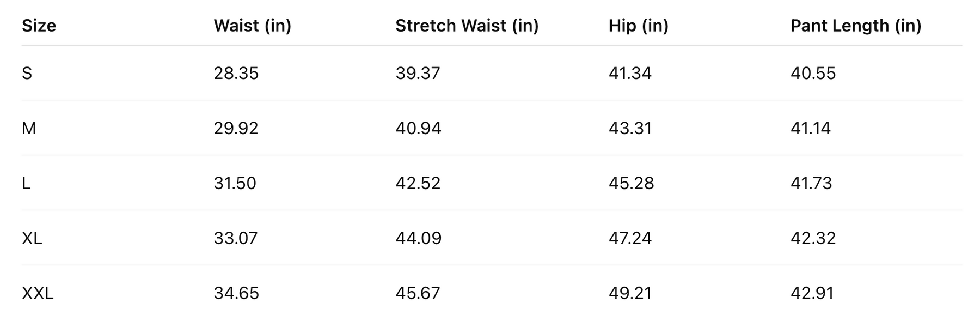Click the Size column header

tap(39, 26)
